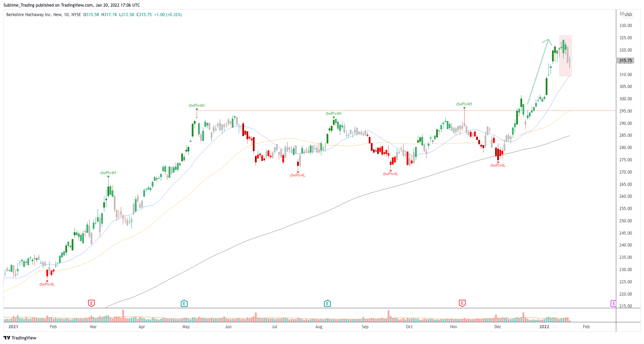This screenshot has height=344, width=644.
Task: Click the 295.00 price axis label
Action: point(625,111)
